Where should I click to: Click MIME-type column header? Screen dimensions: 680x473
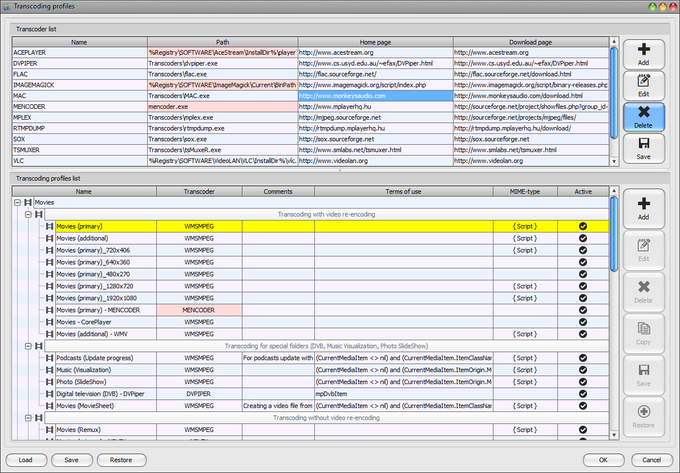(525, 191)
